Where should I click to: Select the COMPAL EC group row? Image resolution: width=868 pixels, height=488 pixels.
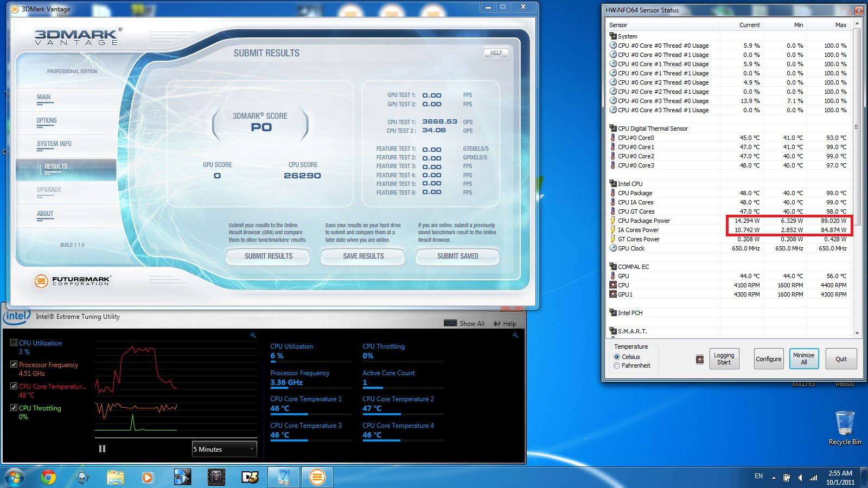pos(730,267)
